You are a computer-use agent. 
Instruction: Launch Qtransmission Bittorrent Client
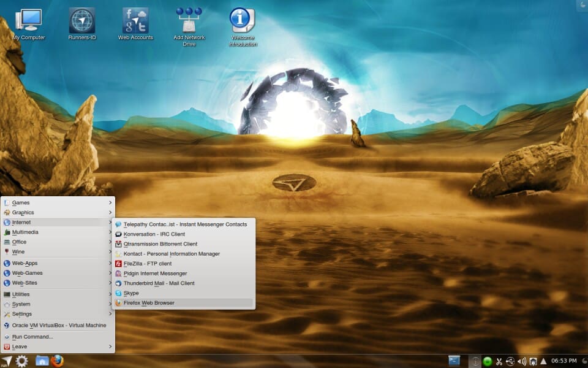pos(184,243)
